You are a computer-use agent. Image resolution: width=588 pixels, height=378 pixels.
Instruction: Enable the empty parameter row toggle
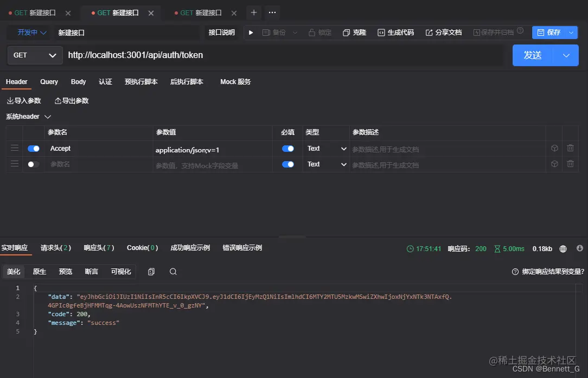tap(33, 164)
